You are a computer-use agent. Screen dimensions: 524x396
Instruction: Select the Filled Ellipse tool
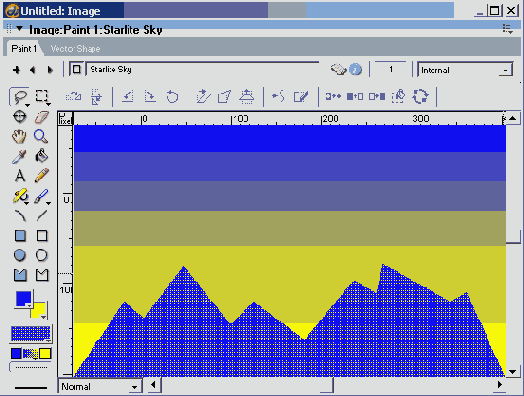click(x=20, y=255)
